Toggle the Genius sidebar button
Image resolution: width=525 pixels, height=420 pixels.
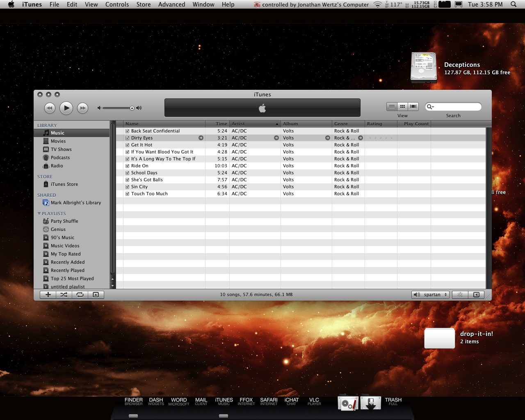(476, 294)
